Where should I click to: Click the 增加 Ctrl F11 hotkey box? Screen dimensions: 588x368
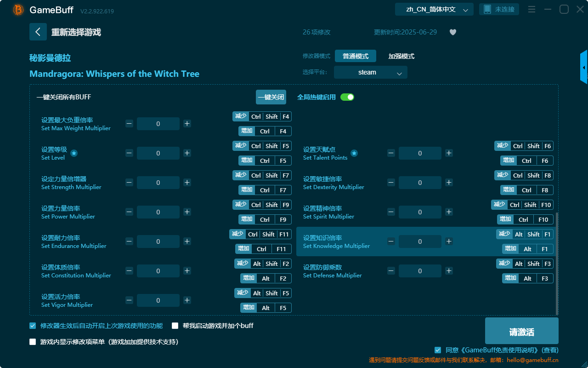264,249
